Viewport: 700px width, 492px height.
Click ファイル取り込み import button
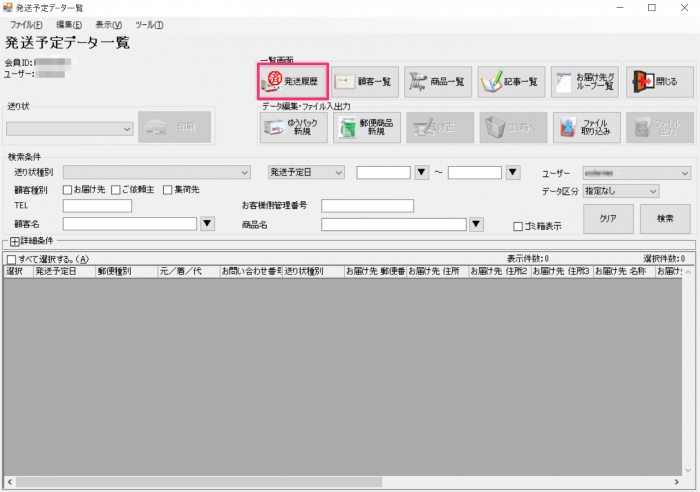[x=587, y=128]
